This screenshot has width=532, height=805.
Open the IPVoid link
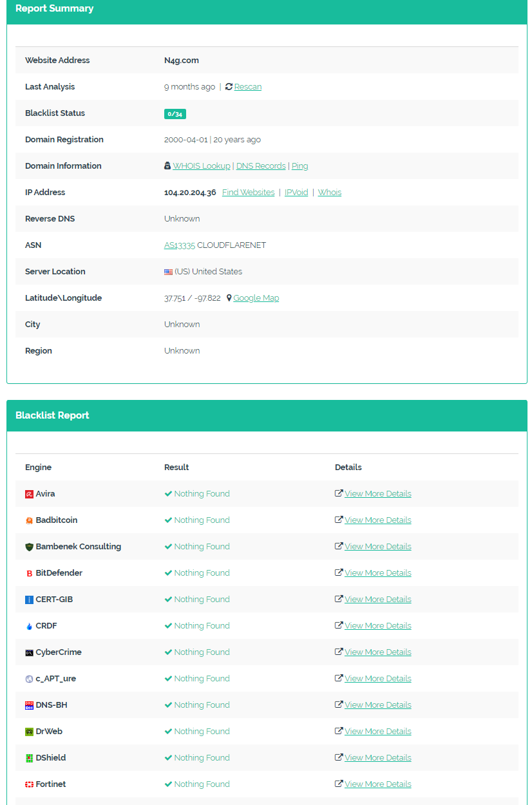point(296,193)
